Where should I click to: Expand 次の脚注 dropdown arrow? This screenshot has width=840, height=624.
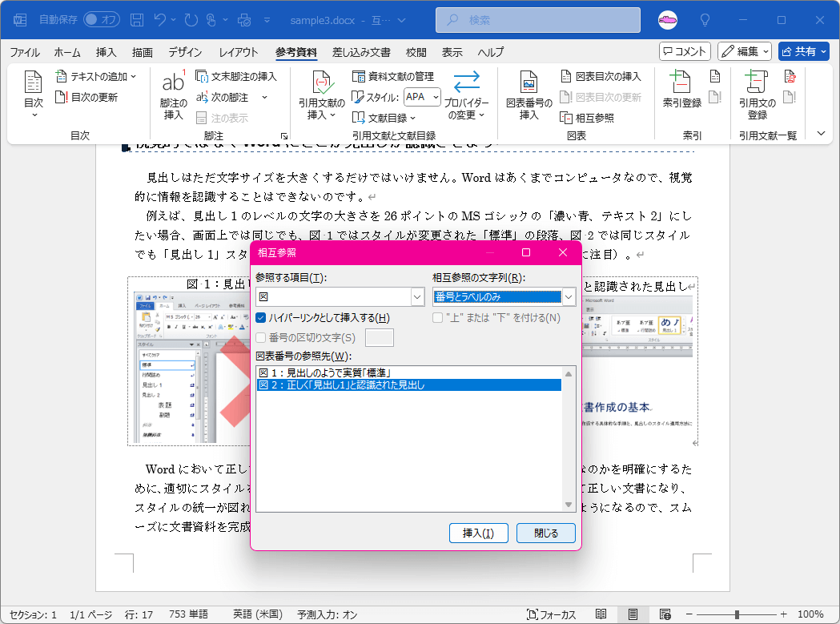pyautogui.click(x=264, y=97)
